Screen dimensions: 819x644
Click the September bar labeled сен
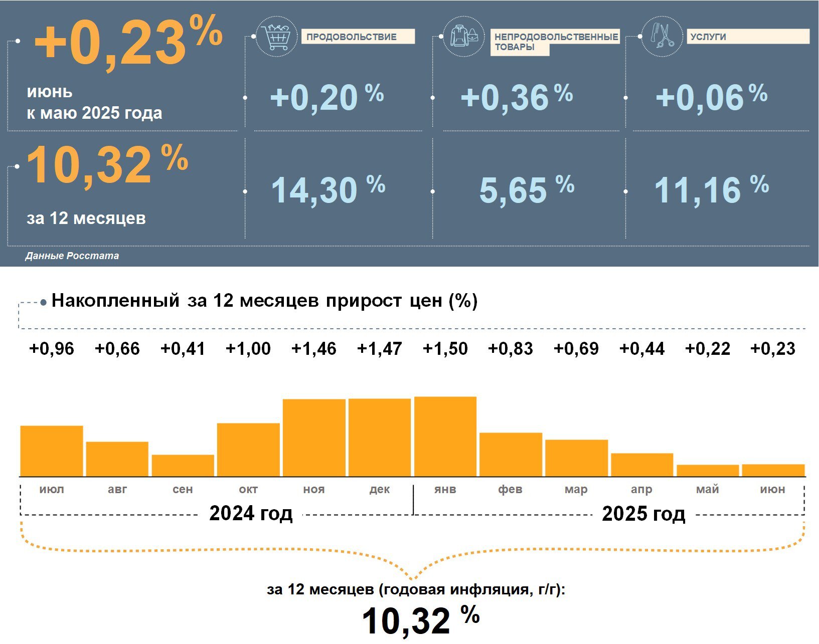click(183, 465)
